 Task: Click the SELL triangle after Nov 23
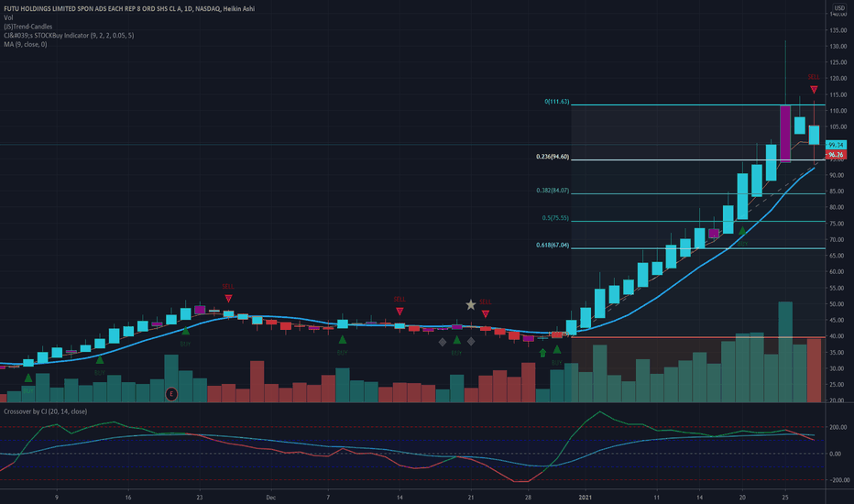coord(228,298)
